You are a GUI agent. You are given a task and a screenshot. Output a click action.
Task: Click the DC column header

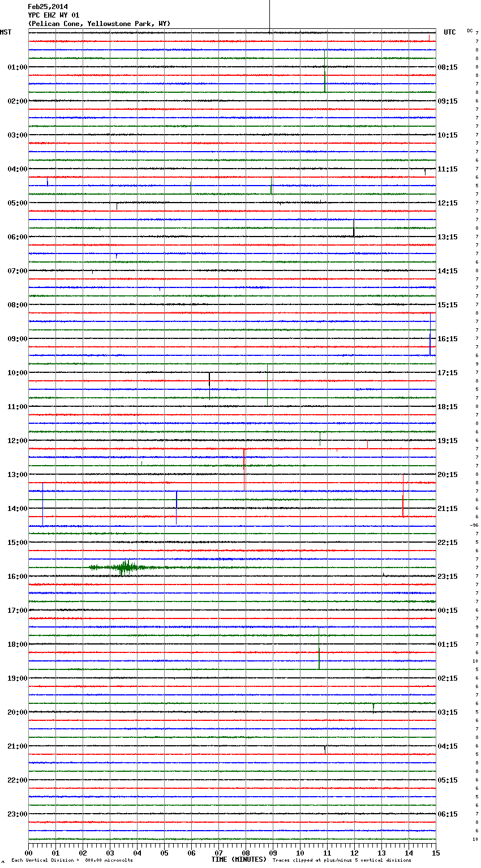(x=470, y=31)
